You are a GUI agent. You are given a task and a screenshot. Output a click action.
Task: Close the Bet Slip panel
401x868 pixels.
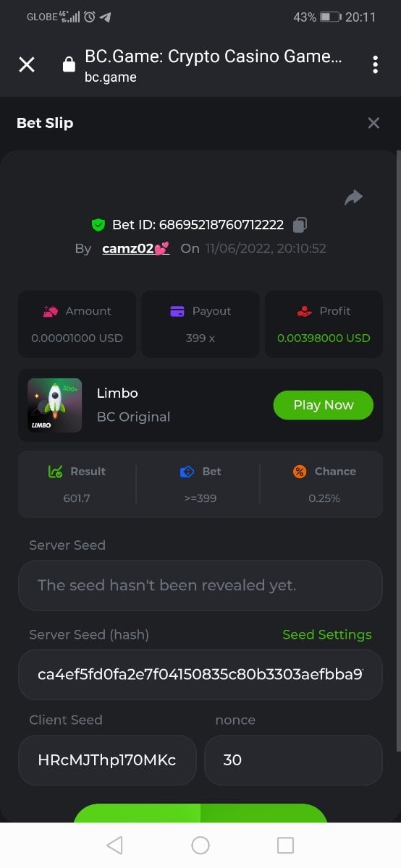point(373,123)
